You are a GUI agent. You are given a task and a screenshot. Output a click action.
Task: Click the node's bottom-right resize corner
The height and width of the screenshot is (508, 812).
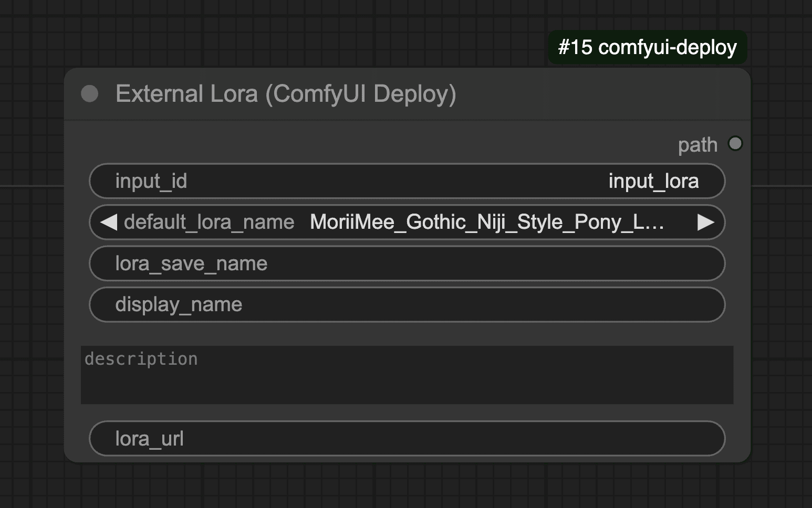point(747,459)
